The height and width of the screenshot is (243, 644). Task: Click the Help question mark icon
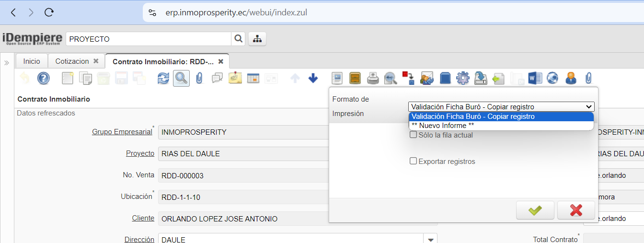[x=44, y=78]
